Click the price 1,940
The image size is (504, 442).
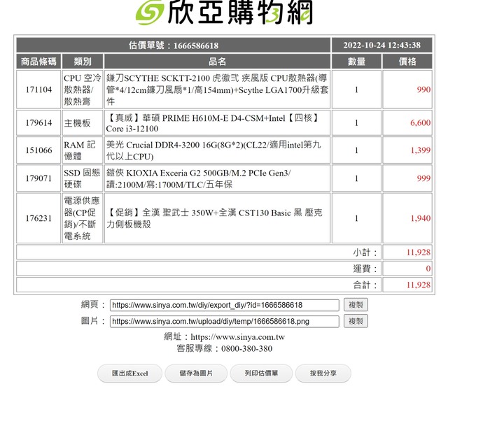point(421,218)
